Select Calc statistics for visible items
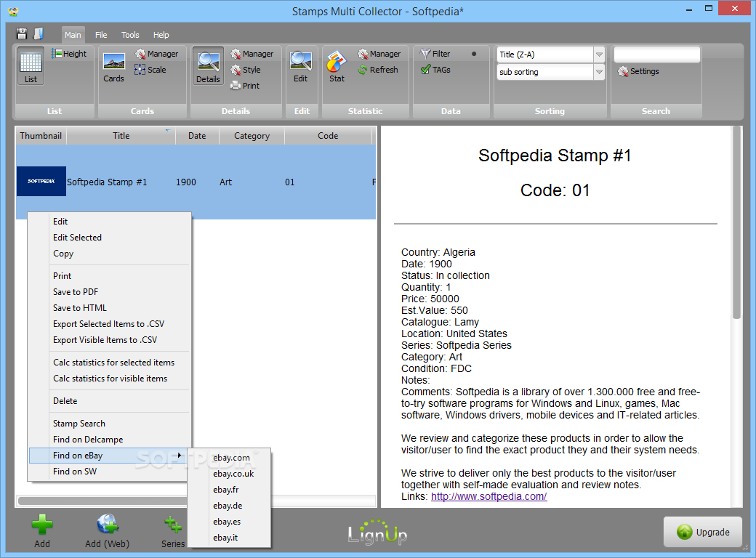 pos(110,379)
